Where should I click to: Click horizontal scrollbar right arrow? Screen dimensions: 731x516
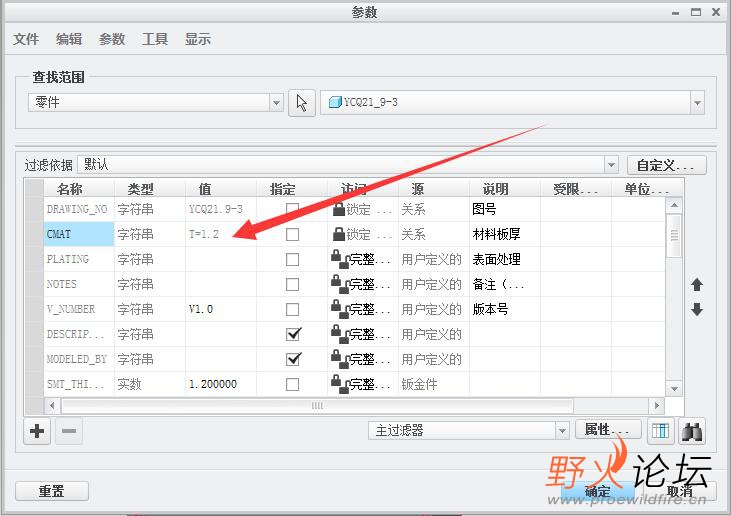[x=657, y=406]
